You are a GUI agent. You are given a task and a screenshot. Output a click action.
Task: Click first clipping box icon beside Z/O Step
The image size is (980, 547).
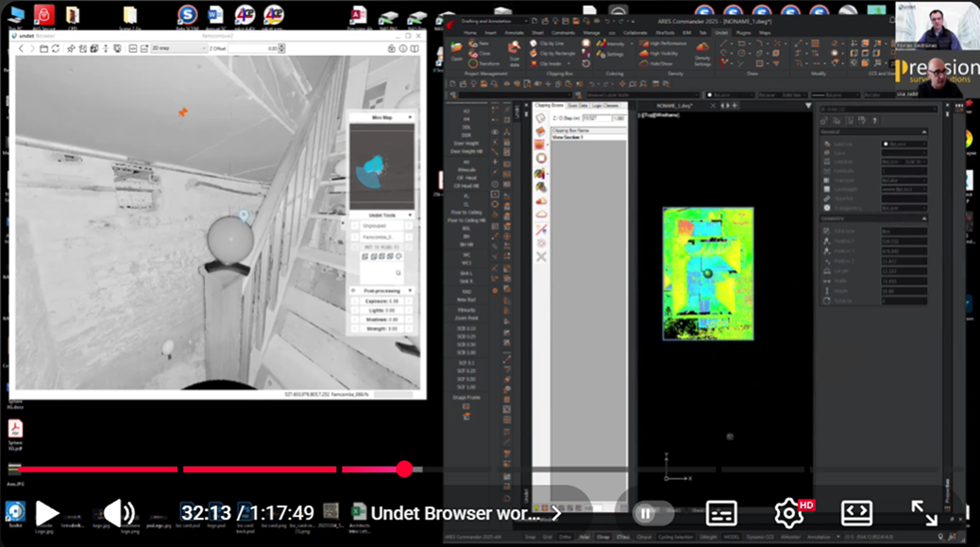click(x=541, y=118)
